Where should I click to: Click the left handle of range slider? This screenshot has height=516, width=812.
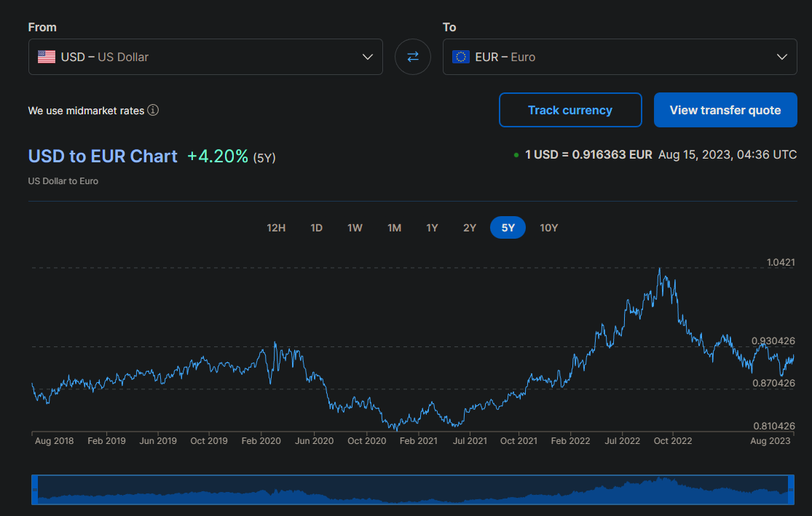[x=34, y=489]
